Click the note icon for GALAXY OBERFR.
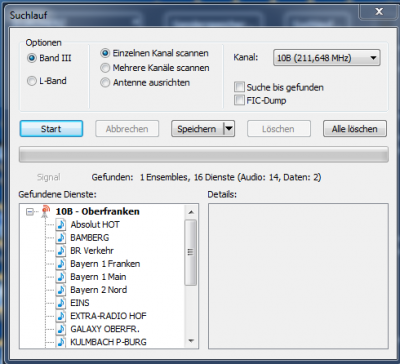 coord(61,329)
